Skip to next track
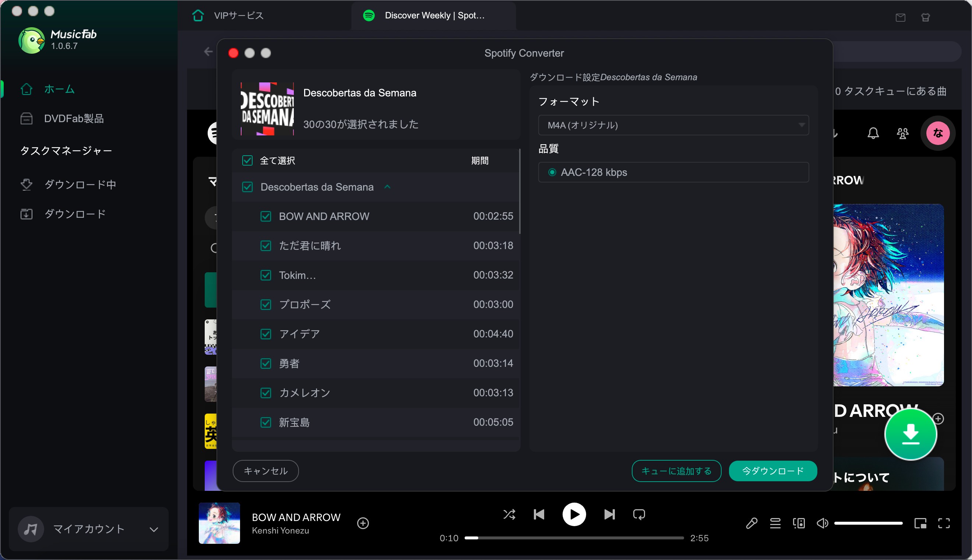The height and width of the screenshot is (560, 972). click(609, 514)
